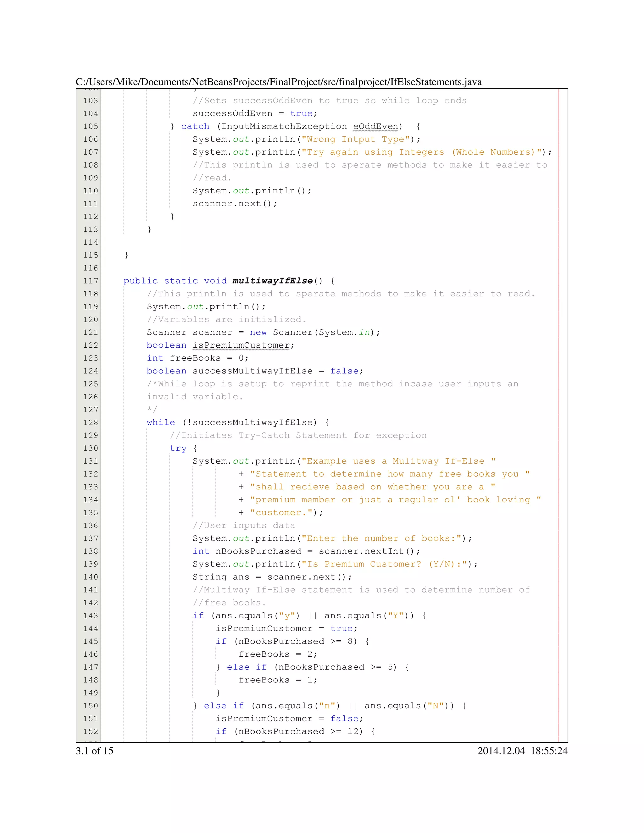
Task: Click the 'try' keyword on line 130
Action: tap(178, 448)
